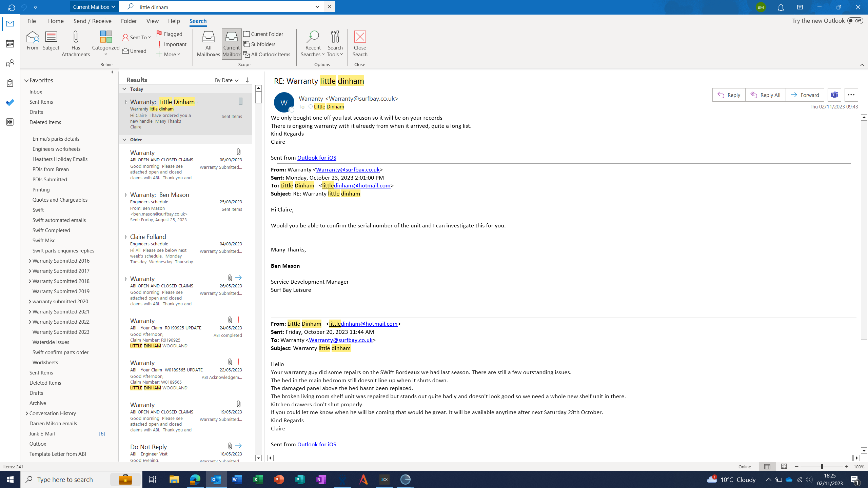Switch to the View ribbon tab

click(152, 21)
